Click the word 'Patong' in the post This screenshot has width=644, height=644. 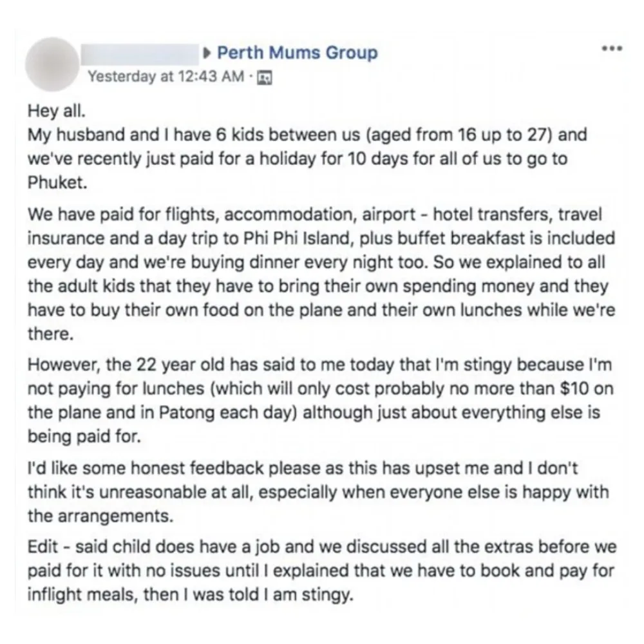[187, 413]
